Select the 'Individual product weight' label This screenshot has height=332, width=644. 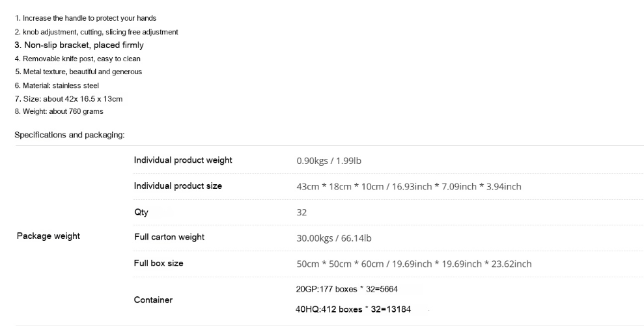[x=183, y=160]
